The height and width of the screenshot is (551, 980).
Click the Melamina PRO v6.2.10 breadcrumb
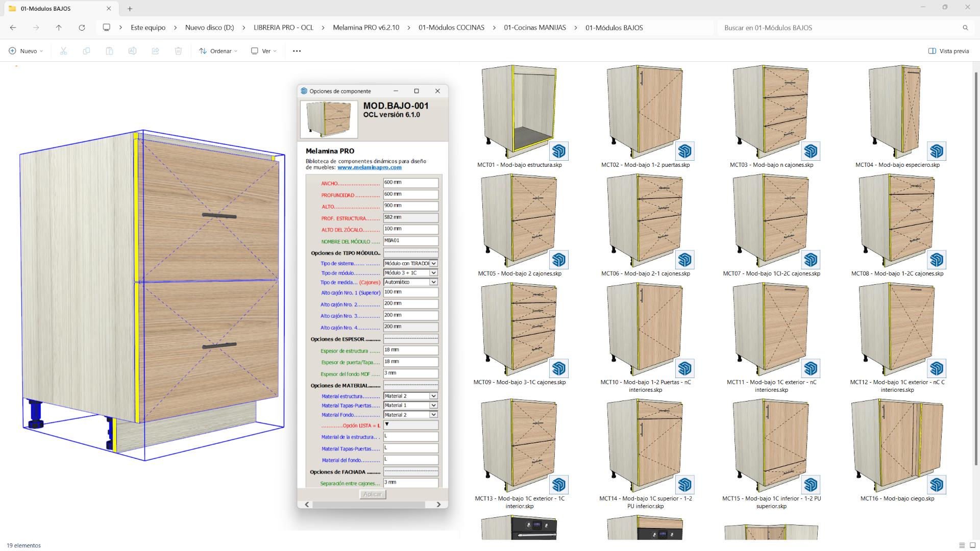[366, 28]
